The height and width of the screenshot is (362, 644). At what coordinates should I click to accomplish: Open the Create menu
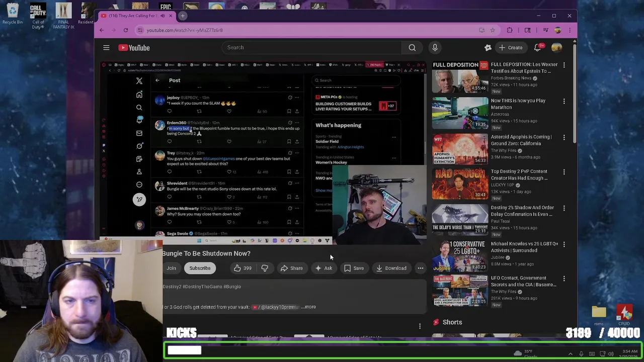click(511, 47)
